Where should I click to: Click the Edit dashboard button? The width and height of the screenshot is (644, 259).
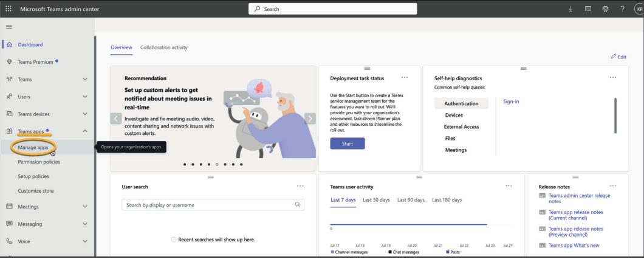(618, 57)
